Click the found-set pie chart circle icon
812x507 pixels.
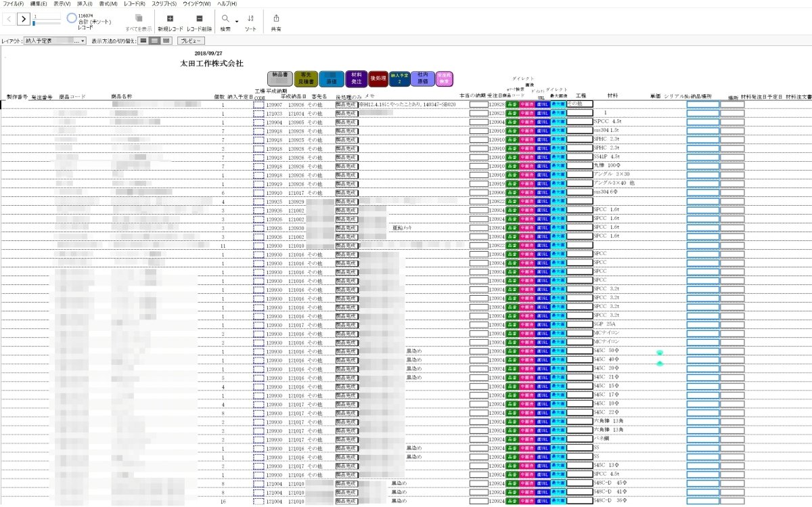[72, 18]
